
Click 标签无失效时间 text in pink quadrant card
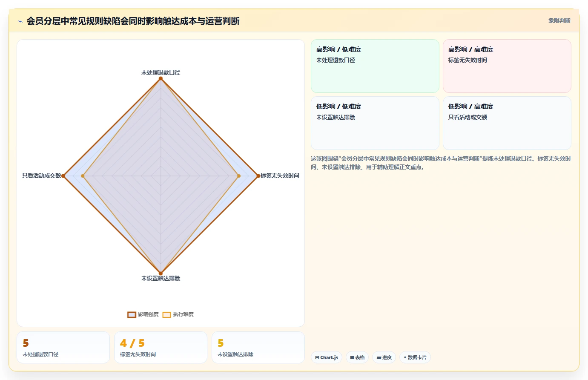(x=468, y=60)
